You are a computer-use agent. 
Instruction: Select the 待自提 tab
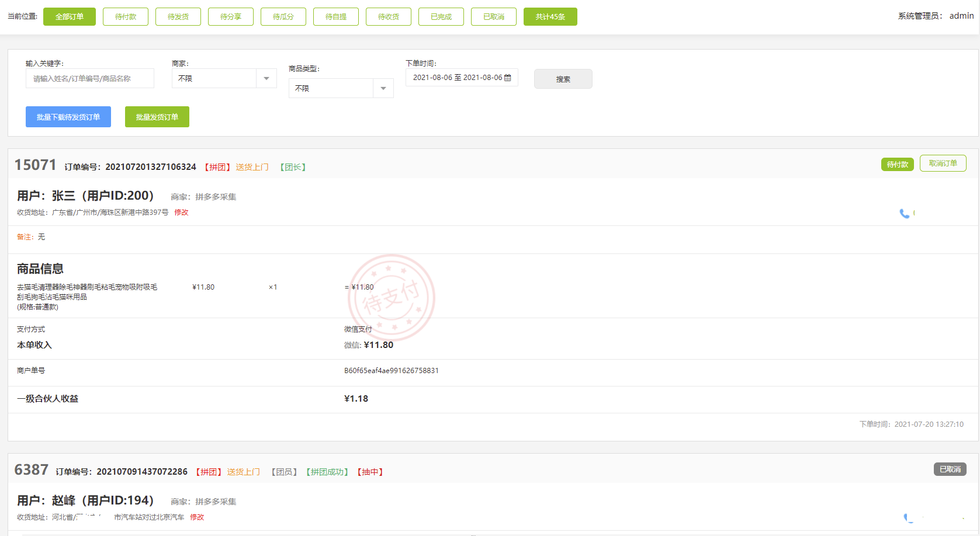pyautogui.click(x=336, y=17)
